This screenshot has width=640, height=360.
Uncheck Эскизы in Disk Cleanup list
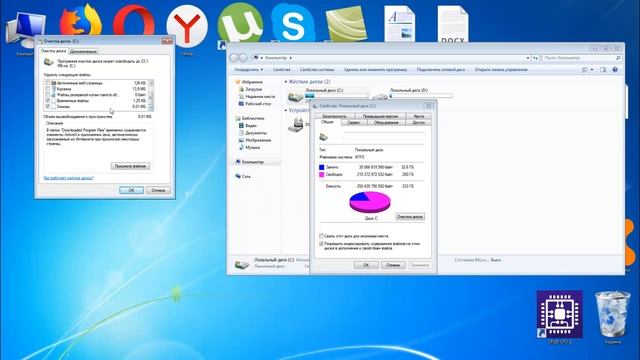(48, 107)
